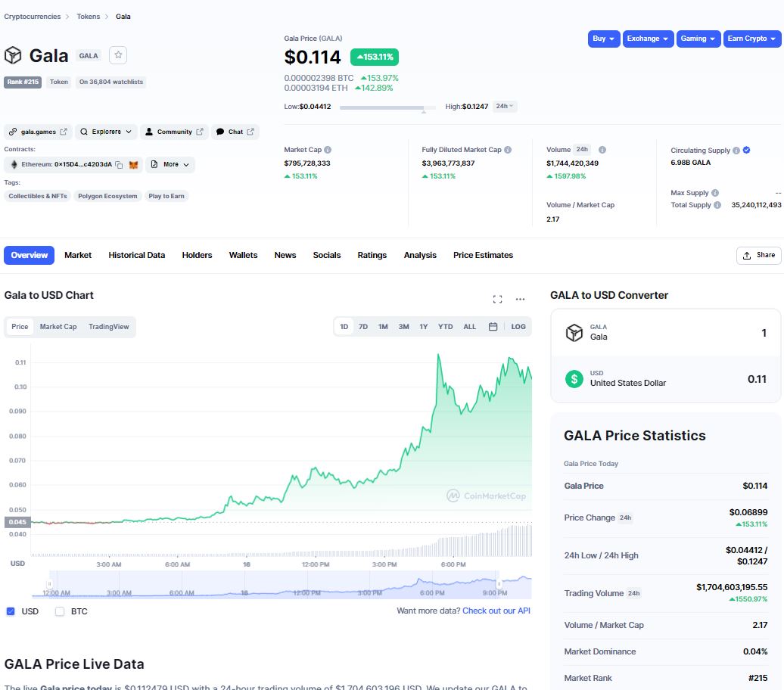
Task: Open the Play to Earn tag
Action: [x=166, y=196]
